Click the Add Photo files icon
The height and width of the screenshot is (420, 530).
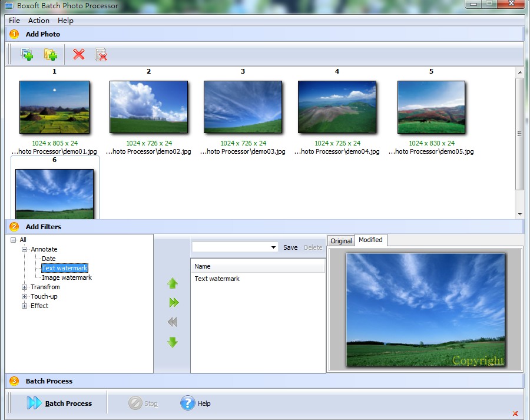pos(26,54)
